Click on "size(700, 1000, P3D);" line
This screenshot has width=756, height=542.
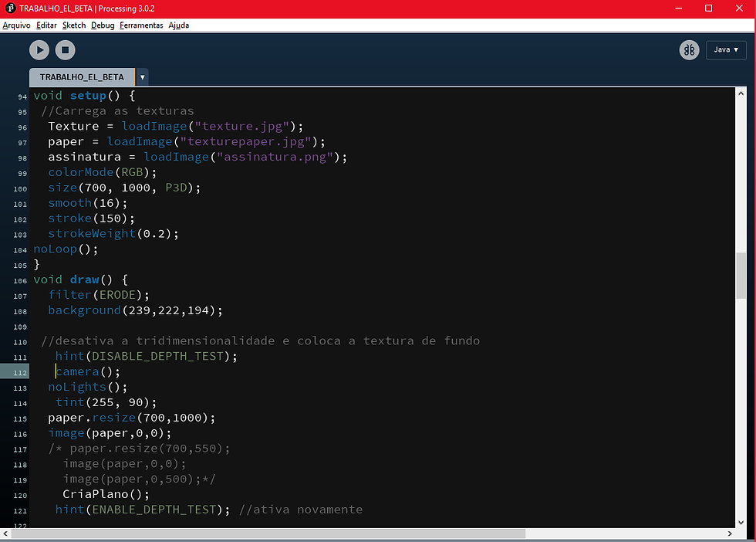(x=124, y=188)
